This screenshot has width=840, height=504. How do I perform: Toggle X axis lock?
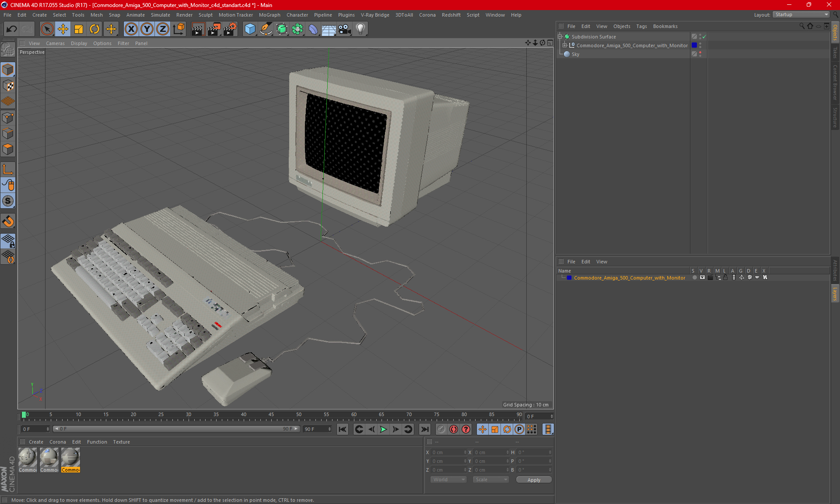point(131,29)
